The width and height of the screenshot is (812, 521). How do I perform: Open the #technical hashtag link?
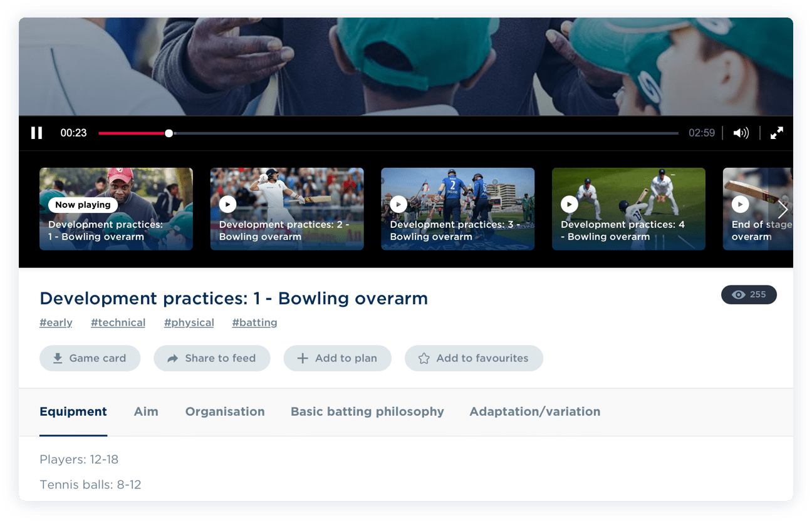118,322
